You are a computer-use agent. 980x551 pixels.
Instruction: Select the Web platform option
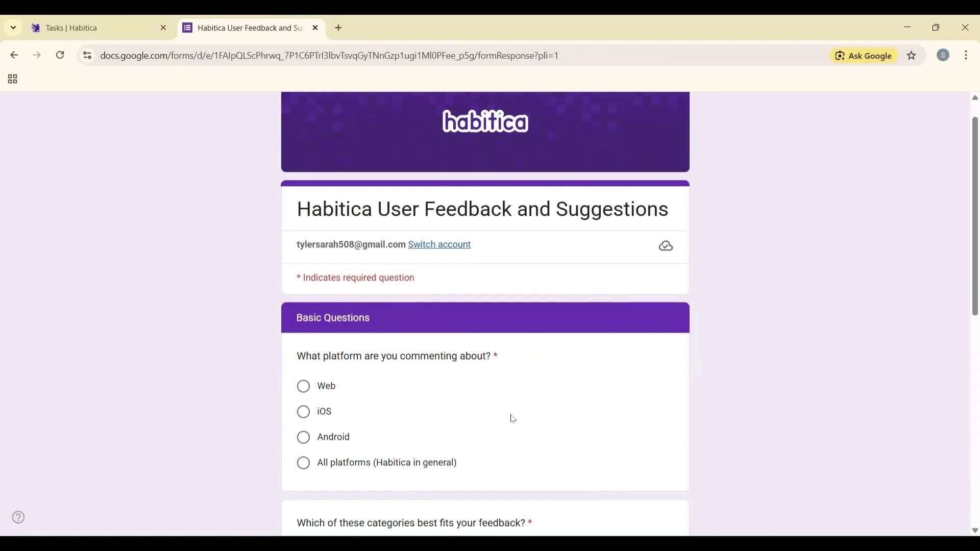pos(303,386)
